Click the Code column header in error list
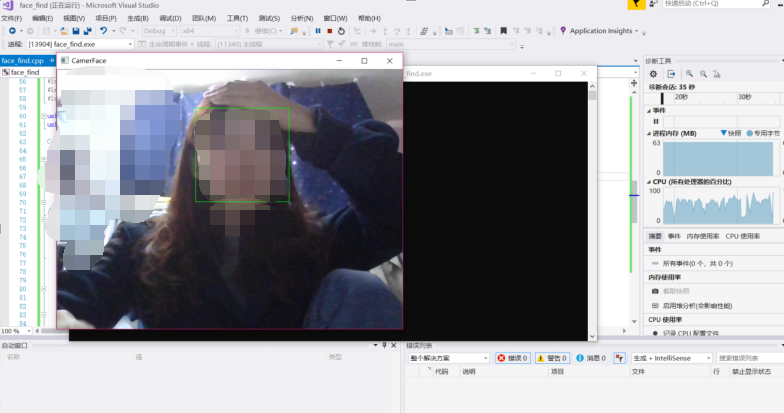The width and height of the screenshot is (784, 413). (442, 372)
